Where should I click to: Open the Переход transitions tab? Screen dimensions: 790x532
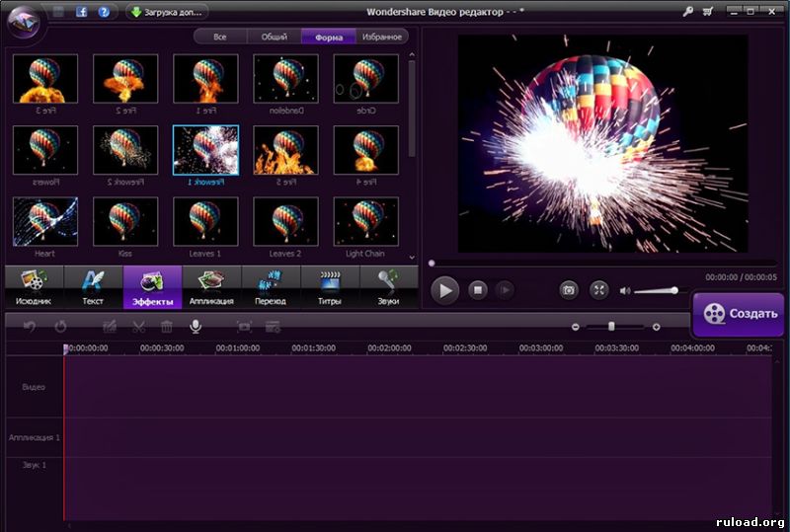pos(270,288)
